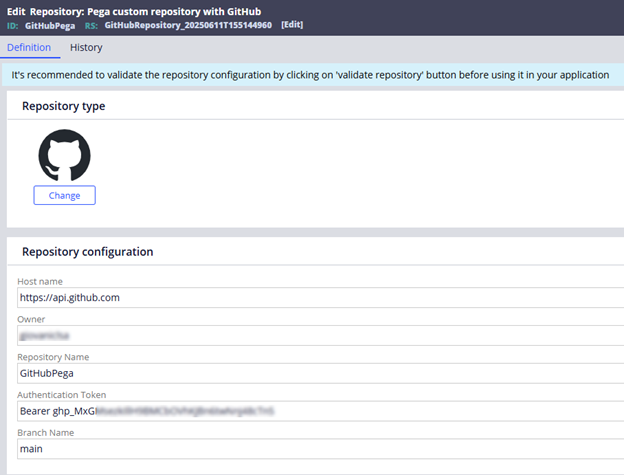Click the Host name label

click(x=40, y=281)
